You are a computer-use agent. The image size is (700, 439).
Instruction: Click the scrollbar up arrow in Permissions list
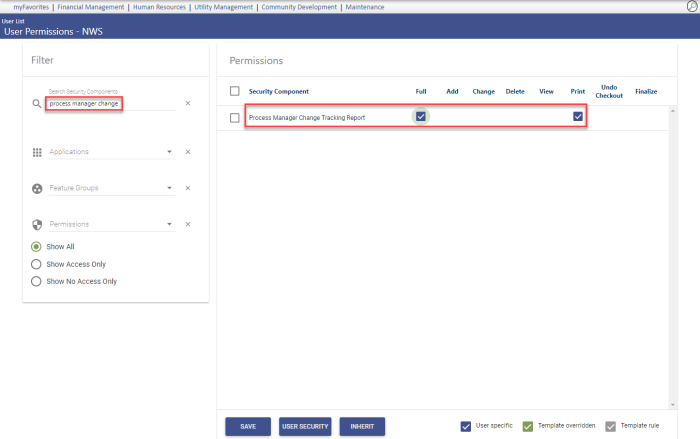672,111
